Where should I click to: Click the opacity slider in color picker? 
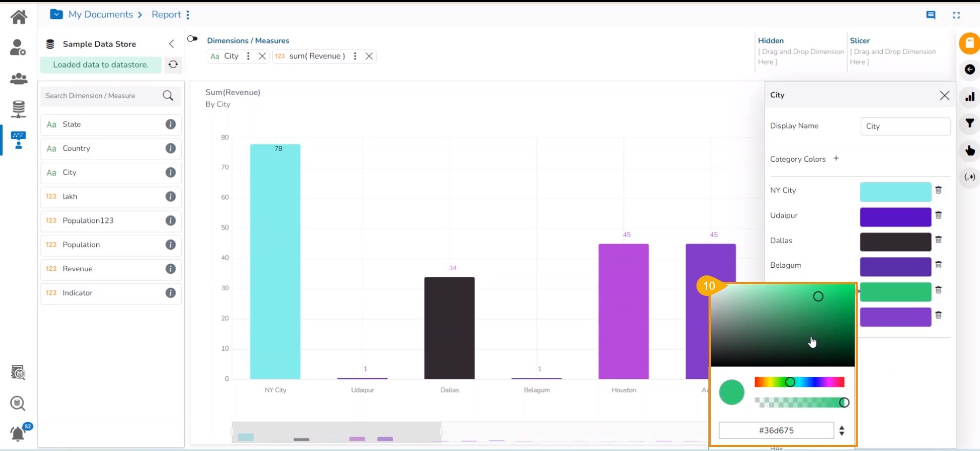point(799,403)
